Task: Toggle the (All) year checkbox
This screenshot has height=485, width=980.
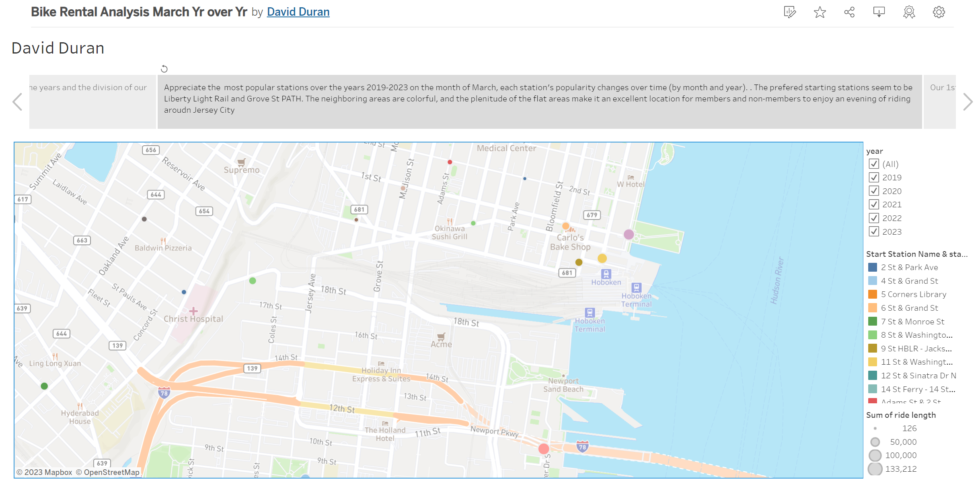Action: point(873,164)
